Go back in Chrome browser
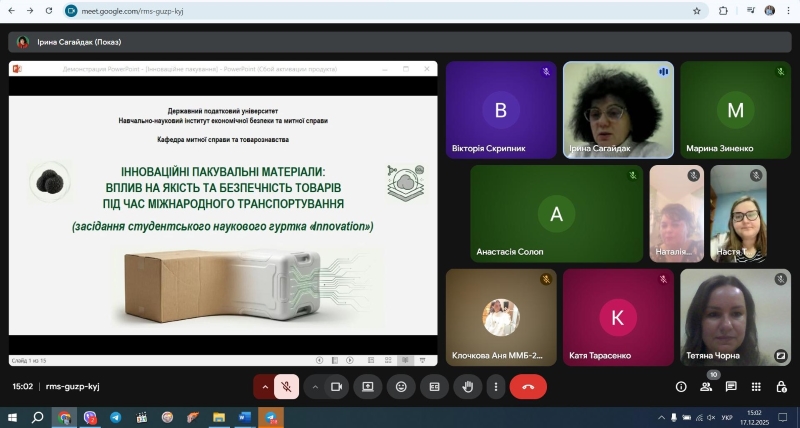800x428 pixels. click(11, 11)
